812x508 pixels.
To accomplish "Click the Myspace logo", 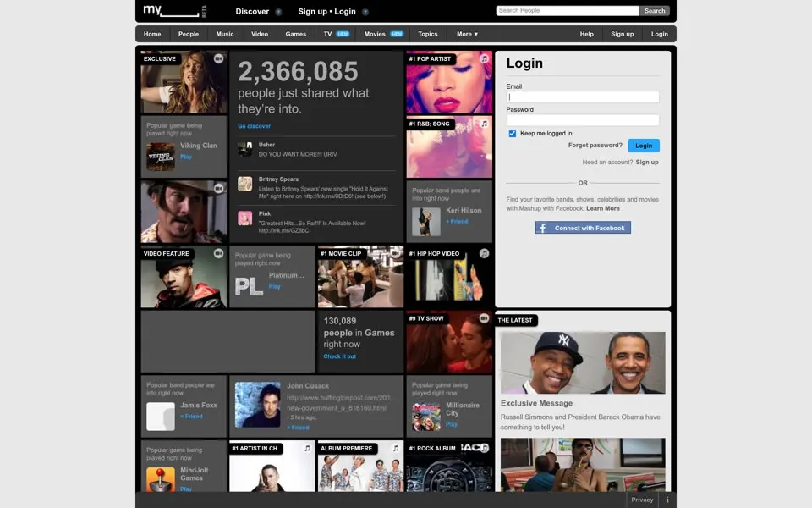I will click(x=174, y=11).
